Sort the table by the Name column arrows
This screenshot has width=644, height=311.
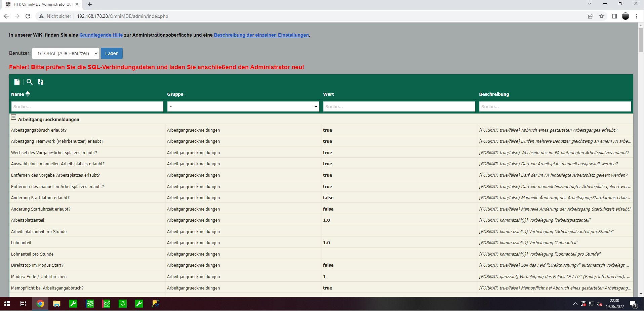28,94
